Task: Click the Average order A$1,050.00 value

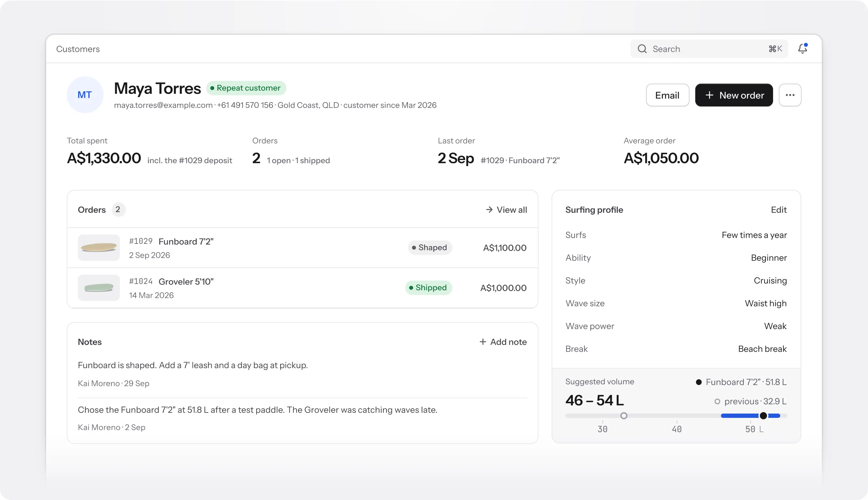Action: 661,158
